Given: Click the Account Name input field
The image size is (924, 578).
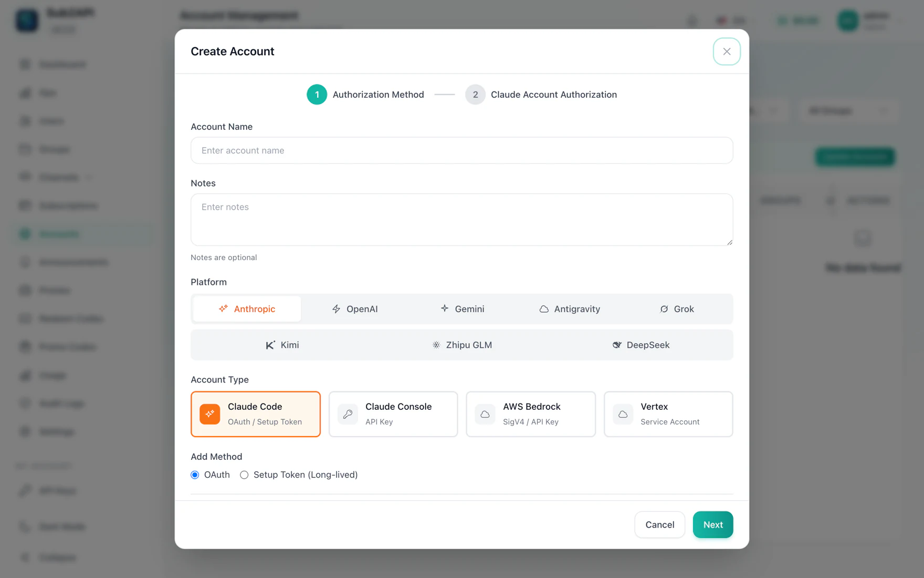Looking at the screenshot, I should coord(461,150).
